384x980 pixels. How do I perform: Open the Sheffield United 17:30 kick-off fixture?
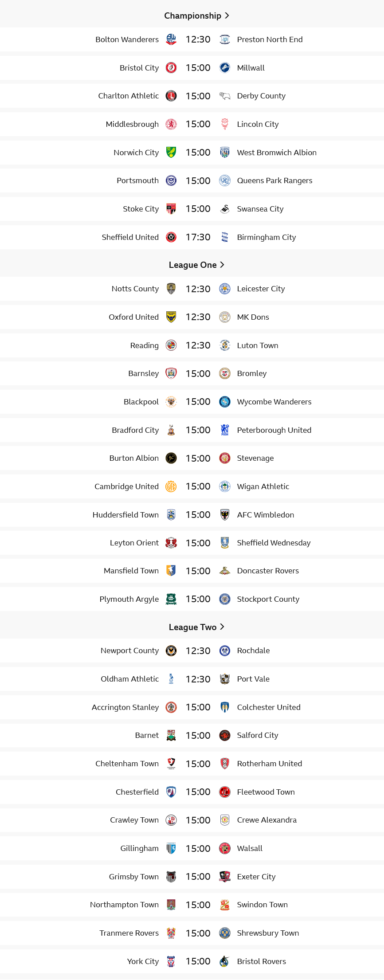(x=192, y=237)
